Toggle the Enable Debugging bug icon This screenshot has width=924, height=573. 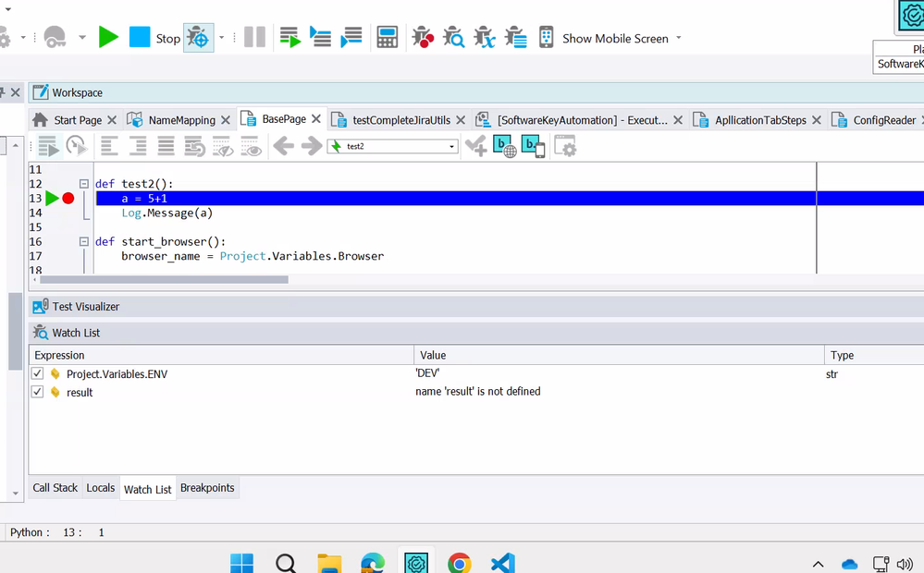click(198, 38)
